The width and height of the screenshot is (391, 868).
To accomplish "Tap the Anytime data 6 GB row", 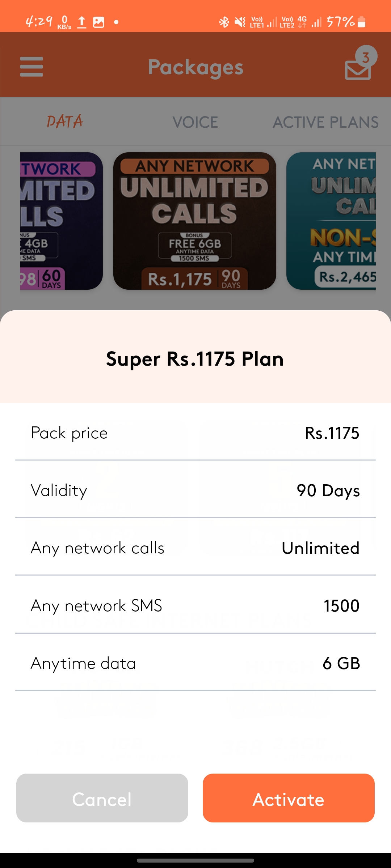I will pyautogui.click(x=195, y=663).
